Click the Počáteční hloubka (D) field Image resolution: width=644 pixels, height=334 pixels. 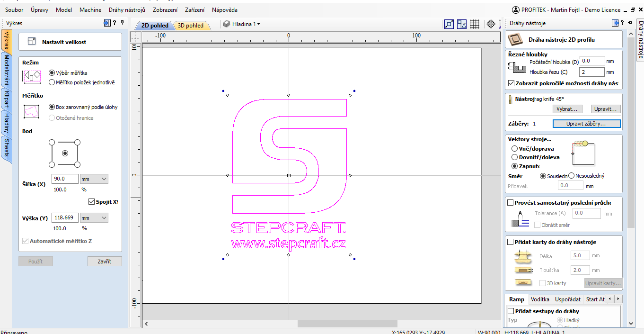point(592,61)
